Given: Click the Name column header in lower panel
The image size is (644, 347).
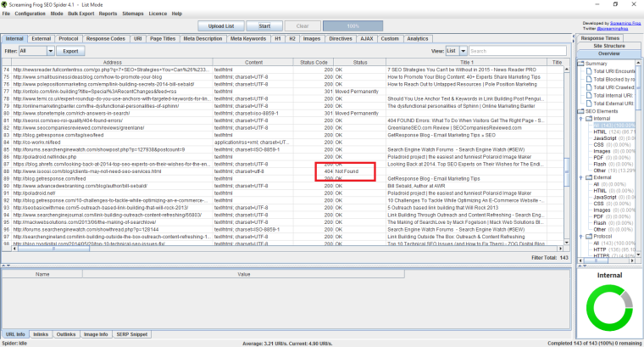Looking at the screenshot, I should pos(42,274).
